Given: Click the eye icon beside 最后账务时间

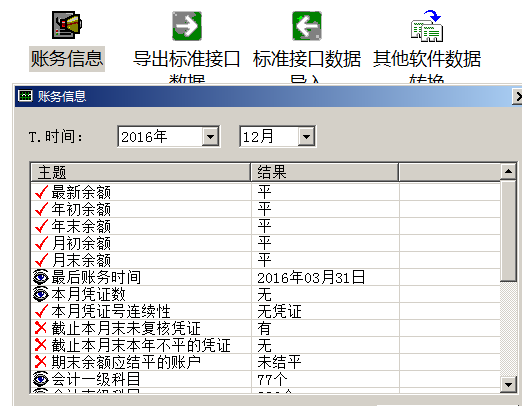Looking at the screenshot, I should [41, 277].
